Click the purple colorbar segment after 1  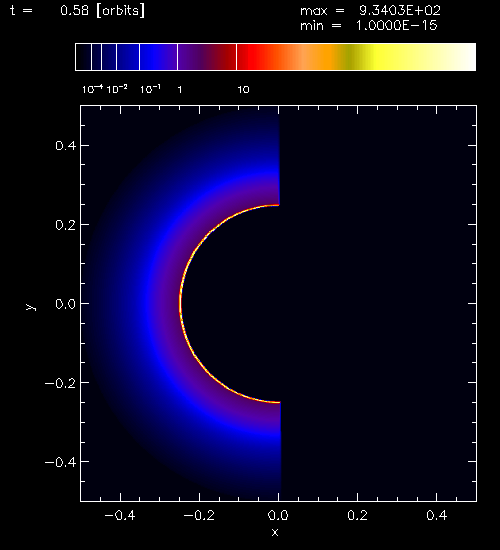coord(207,57)
